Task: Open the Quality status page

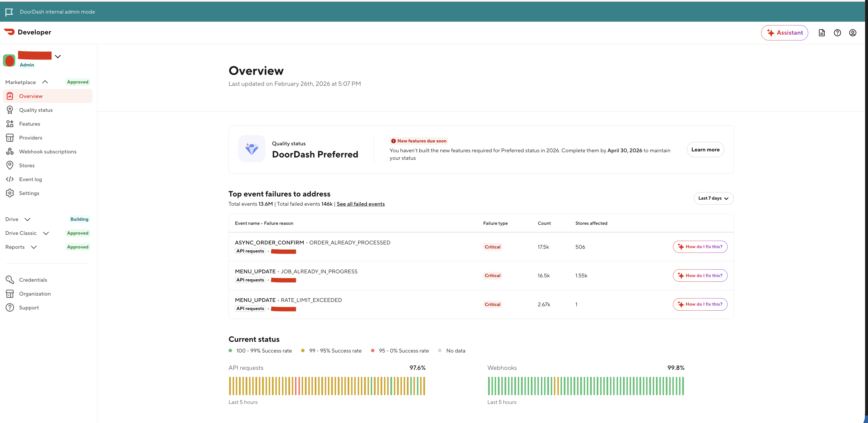Action: [36, 110]
